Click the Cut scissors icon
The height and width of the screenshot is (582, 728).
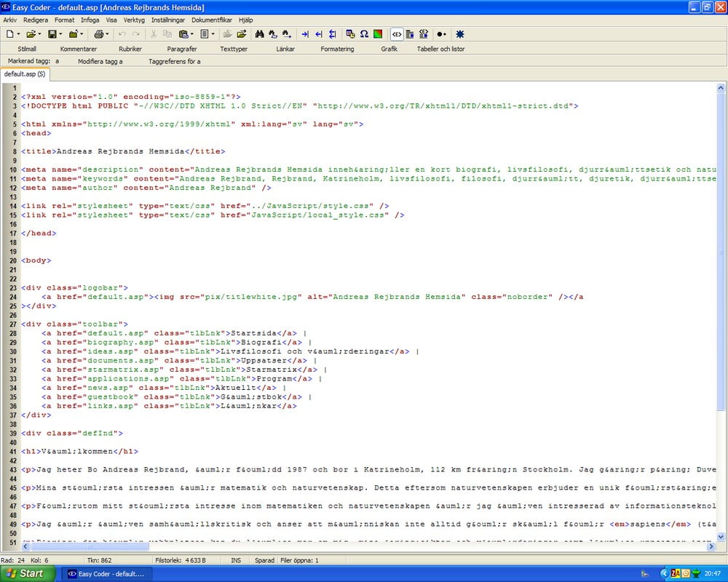click(154, 34)
